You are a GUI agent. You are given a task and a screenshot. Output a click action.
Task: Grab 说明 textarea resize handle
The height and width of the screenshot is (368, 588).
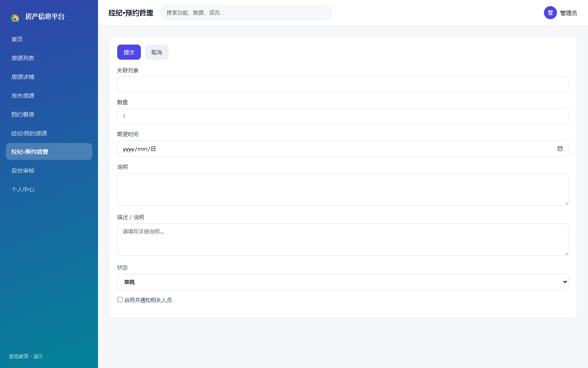[566, 203]
